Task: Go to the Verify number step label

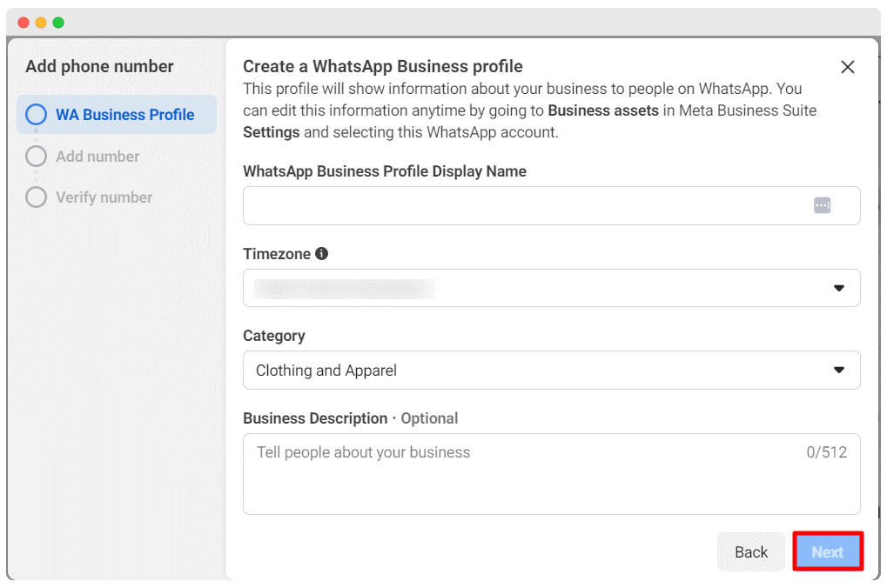Action: pos(104,197)
